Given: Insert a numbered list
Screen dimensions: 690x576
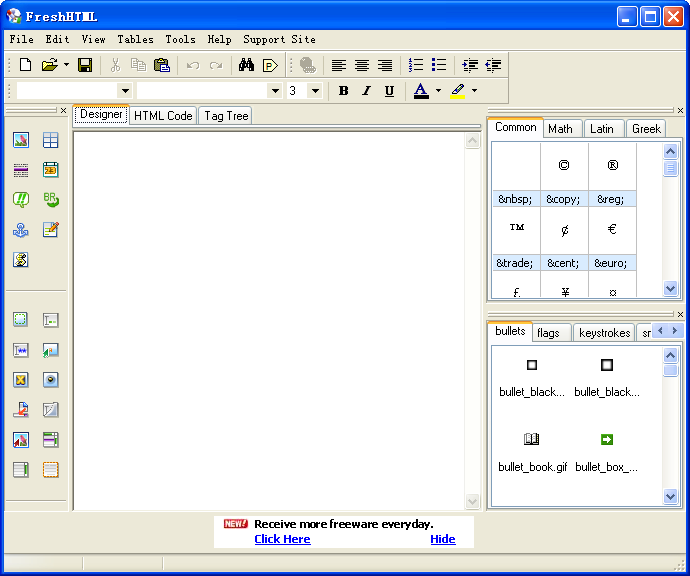Looking at the screenshot, I should (416, 65).
